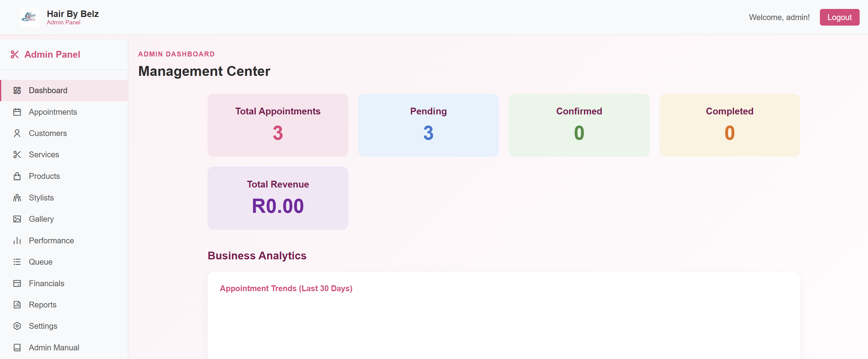Click the card icon next to Financials

coord(17,283)
